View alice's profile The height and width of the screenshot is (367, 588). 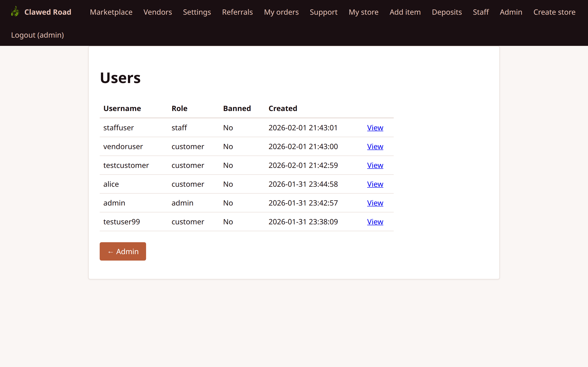point(375,184)
